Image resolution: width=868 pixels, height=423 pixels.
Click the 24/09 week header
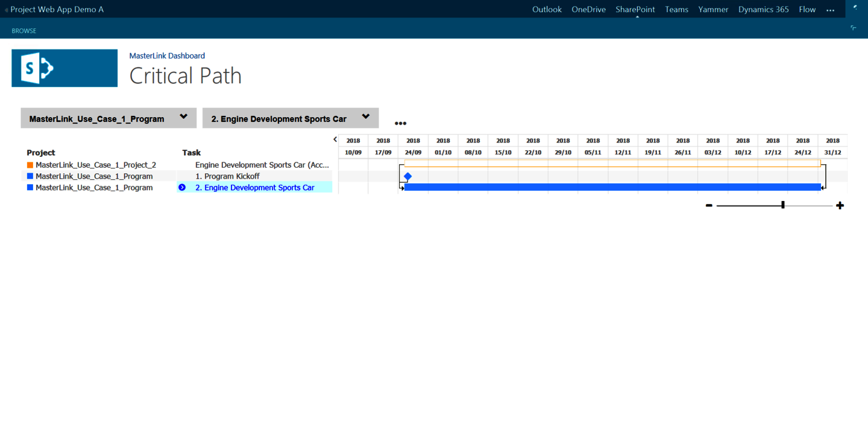click(x=413, y=153)
